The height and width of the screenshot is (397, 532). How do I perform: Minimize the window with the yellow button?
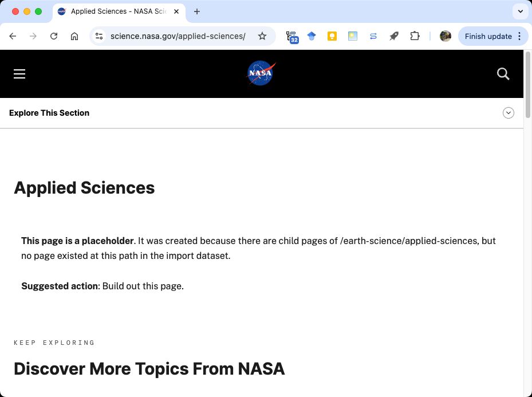pyautogui.click(x=27, y=11)
